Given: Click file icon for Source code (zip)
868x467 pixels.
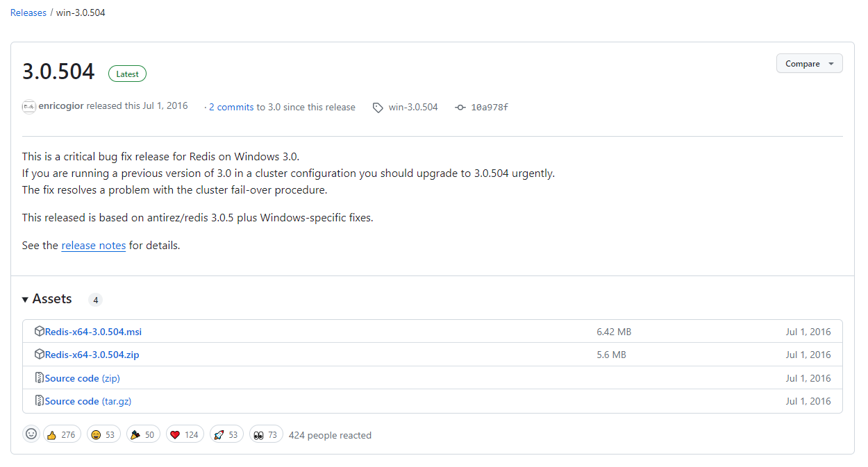Looking at the screenshot, I should [x=40, y=377].
